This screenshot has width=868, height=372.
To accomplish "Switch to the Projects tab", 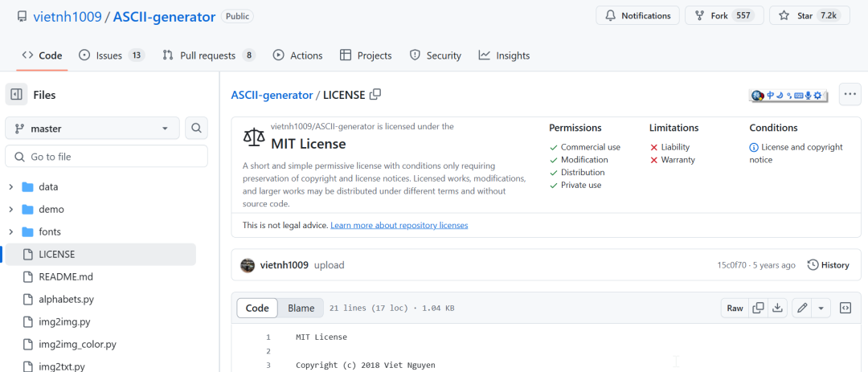I will tap(366, 55).
